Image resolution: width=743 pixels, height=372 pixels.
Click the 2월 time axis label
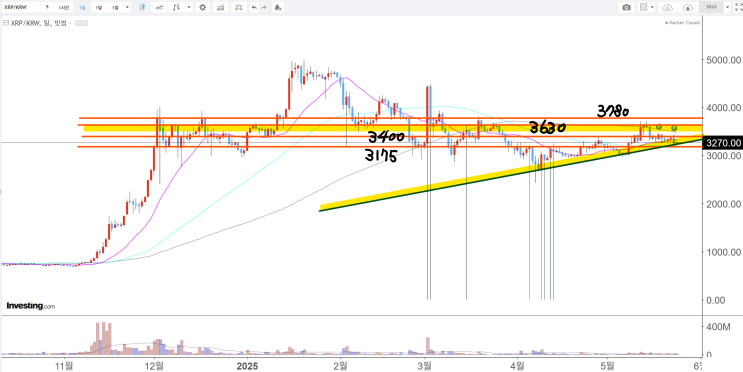click(x=340, y=366)
